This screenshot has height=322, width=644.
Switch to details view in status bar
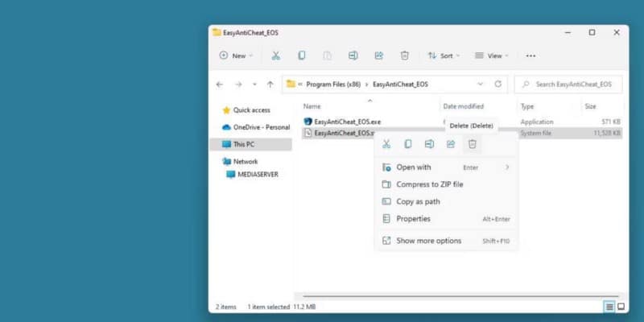point(609,307)
